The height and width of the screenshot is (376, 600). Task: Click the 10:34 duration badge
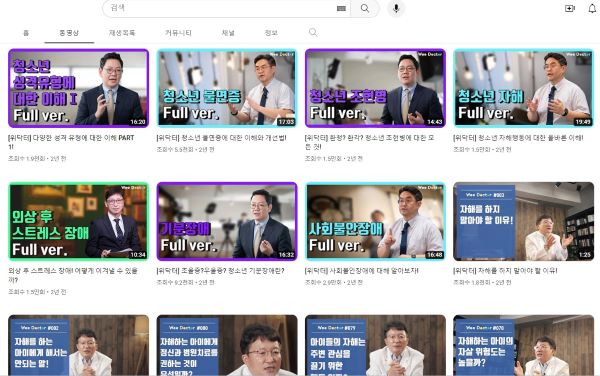pyautogui.click(x=138, y=255)
